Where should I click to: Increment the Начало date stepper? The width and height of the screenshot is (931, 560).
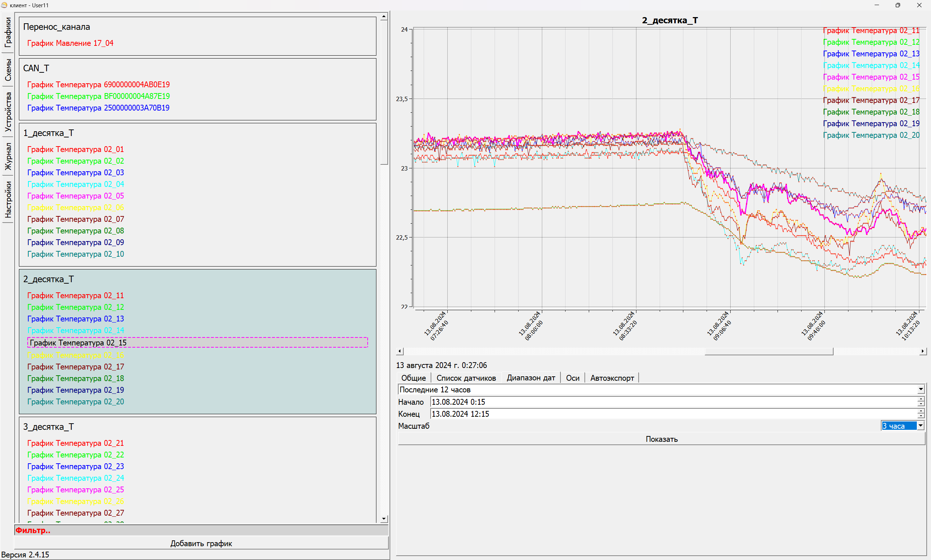point(921,399)
